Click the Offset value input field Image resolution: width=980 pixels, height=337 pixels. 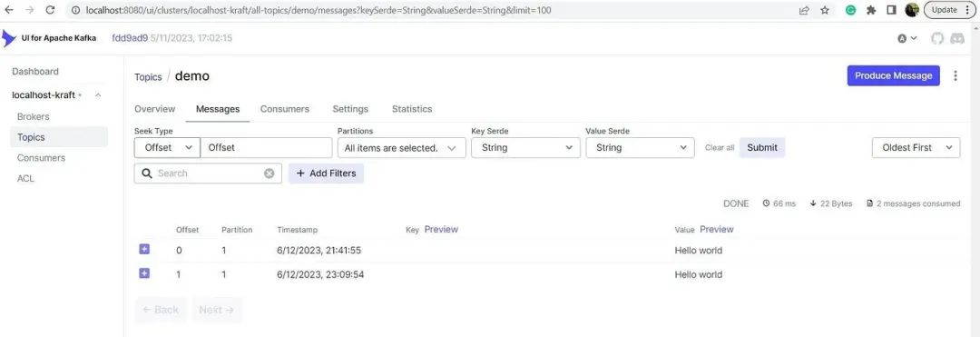pyautogui.click(x=266, y=147)
